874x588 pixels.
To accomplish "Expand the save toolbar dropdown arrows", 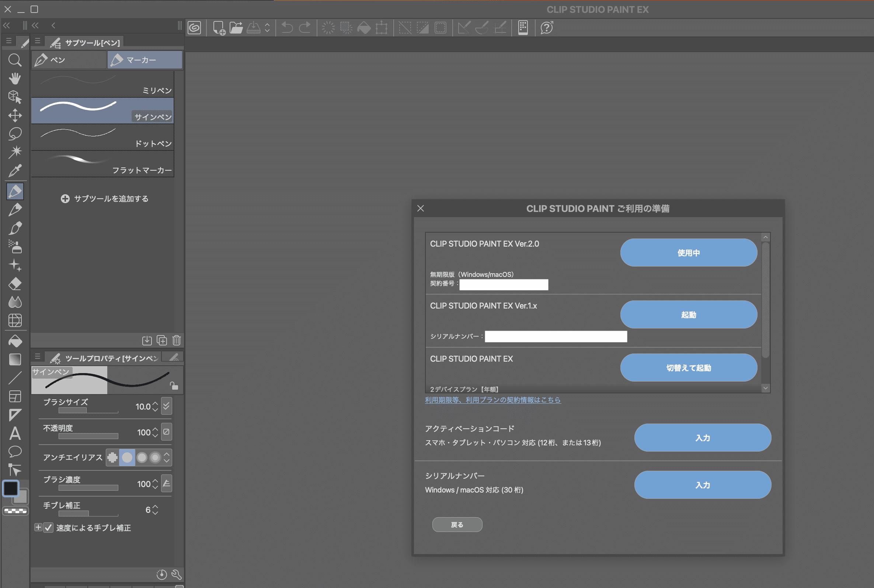I will pyautogui.click(x=267, y=27).
